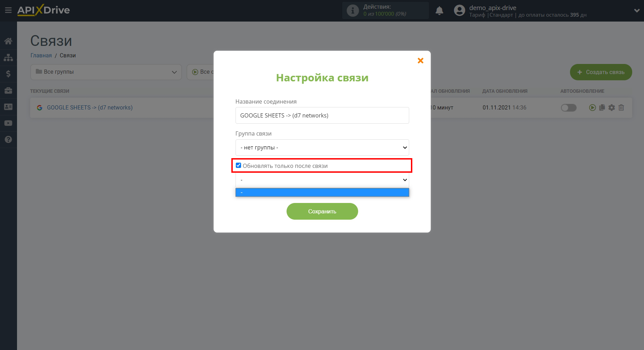Click the Название соединения input field
The width and height of the screenshot is (644, 350).
click(x=322, y=115)
